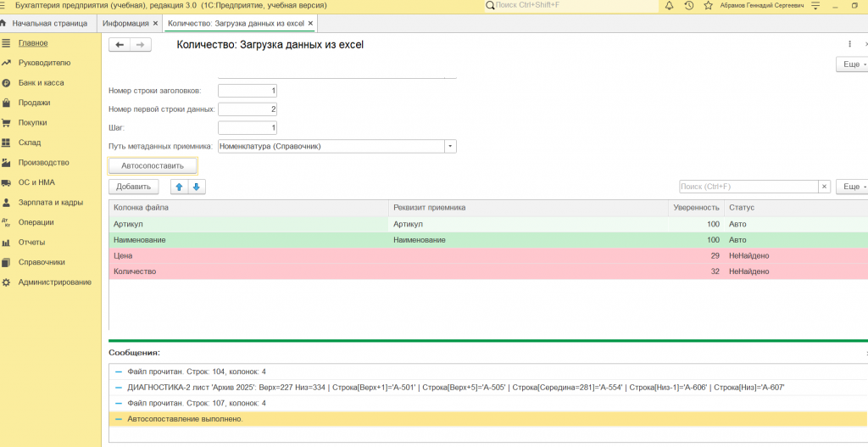Viewport: 868px width, 447px height.
Task: Select the Артикул row in Колонка файла
Action: tap(248, 224)
